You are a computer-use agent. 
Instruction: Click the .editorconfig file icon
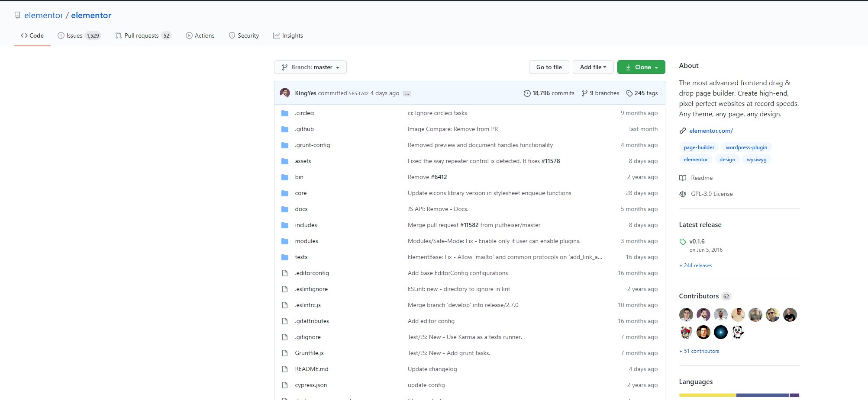(x=285, y=273)
